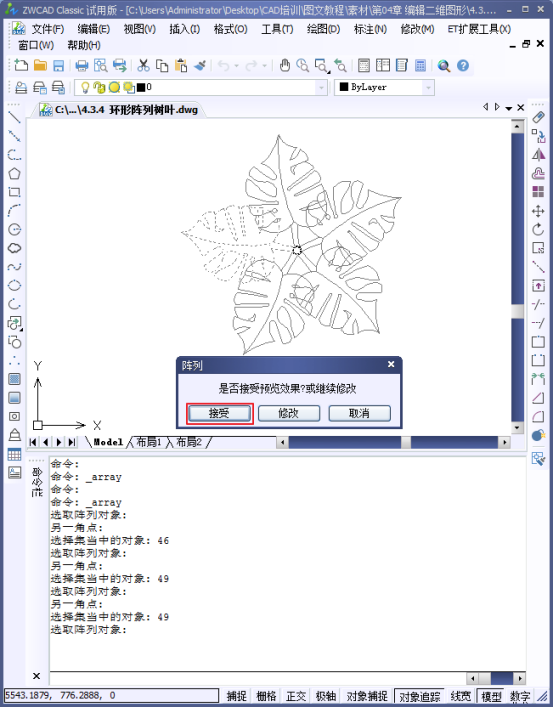This screenshot has height=708, width=554.
Task: Select the Explode tool
Action: point(538,435)
